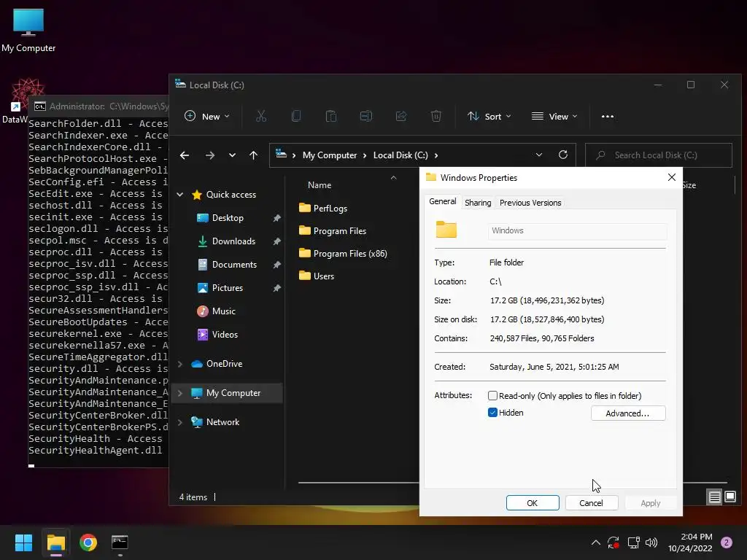This screenshot has width=747, height=560.
Task: Open Music in Quick access
Action: [x=223, y=311]
